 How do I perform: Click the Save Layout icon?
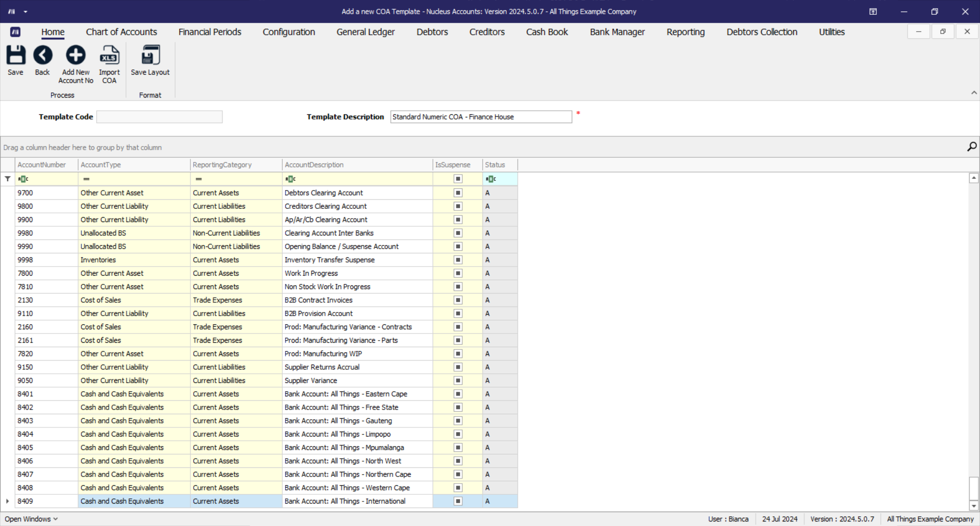coord(150,56)
